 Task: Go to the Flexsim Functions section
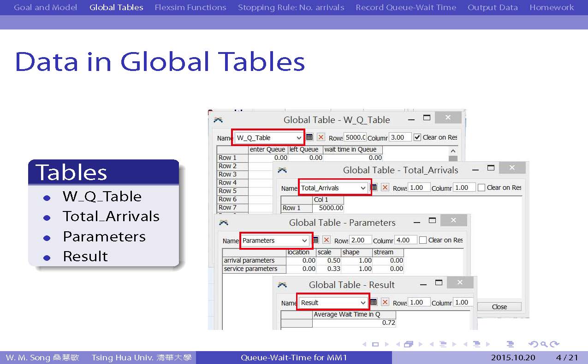coord(190,7)
